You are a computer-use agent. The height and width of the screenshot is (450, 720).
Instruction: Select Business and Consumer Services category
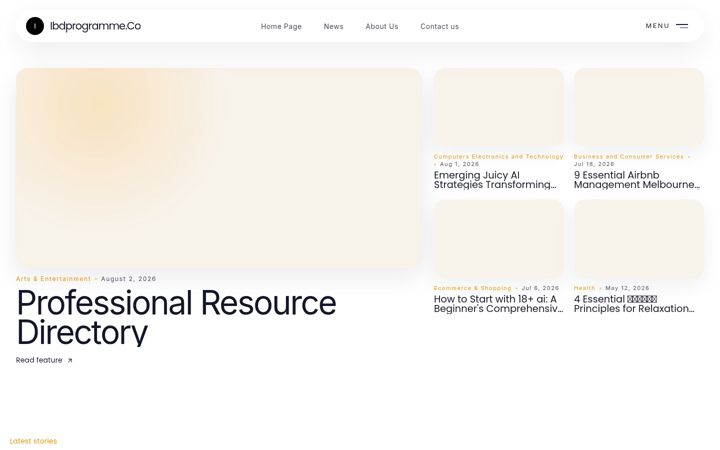629,157
